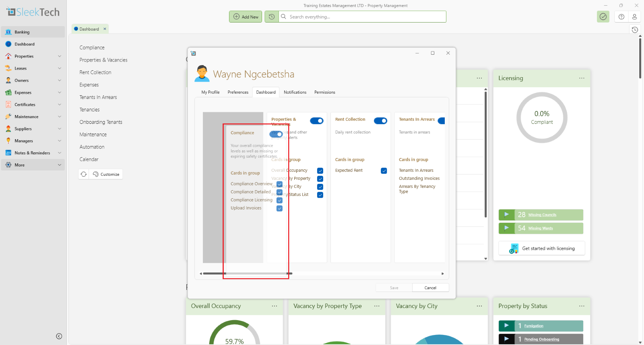Screen dimensions: 644x345
Task: Click the play icon on the Fumigation row
Action: click(507, 326)
